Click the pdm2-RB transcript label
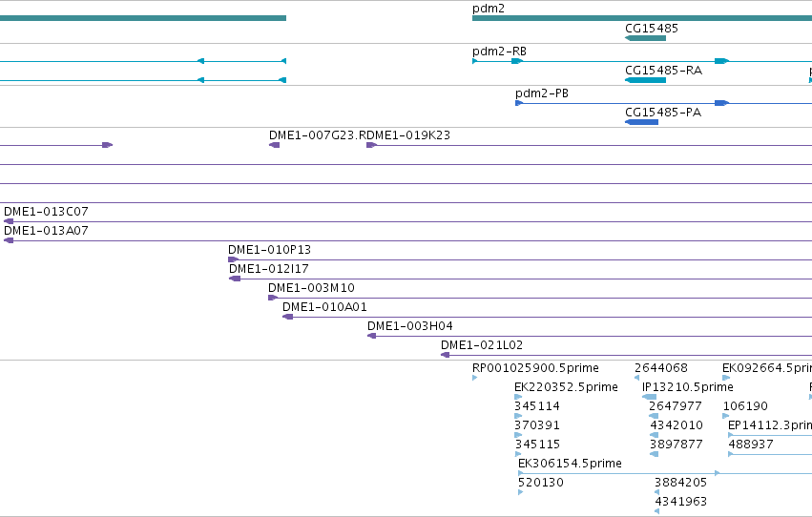This screenshot has height=517, width=812. (x=499, y=52)
